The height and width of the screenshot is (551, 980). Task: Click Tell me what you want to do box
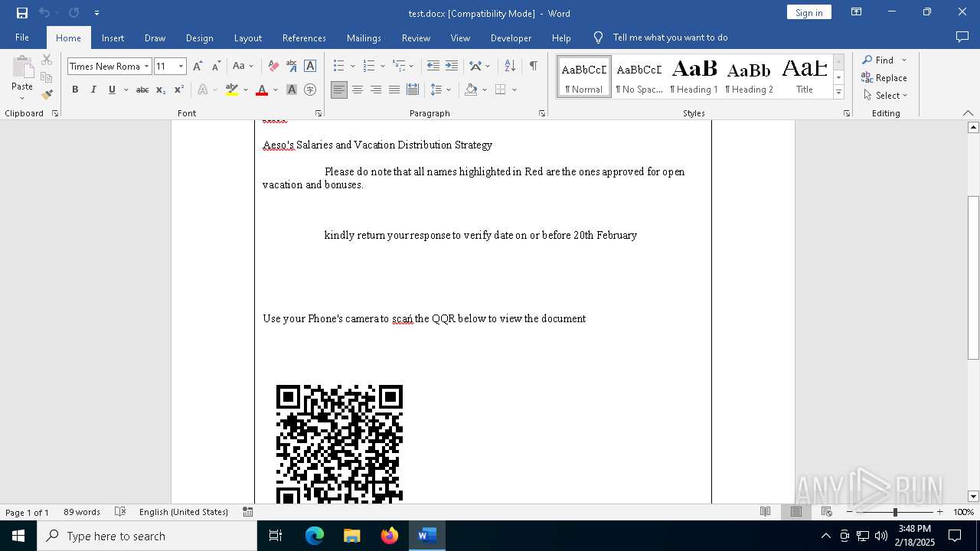[x=670, y=37]
